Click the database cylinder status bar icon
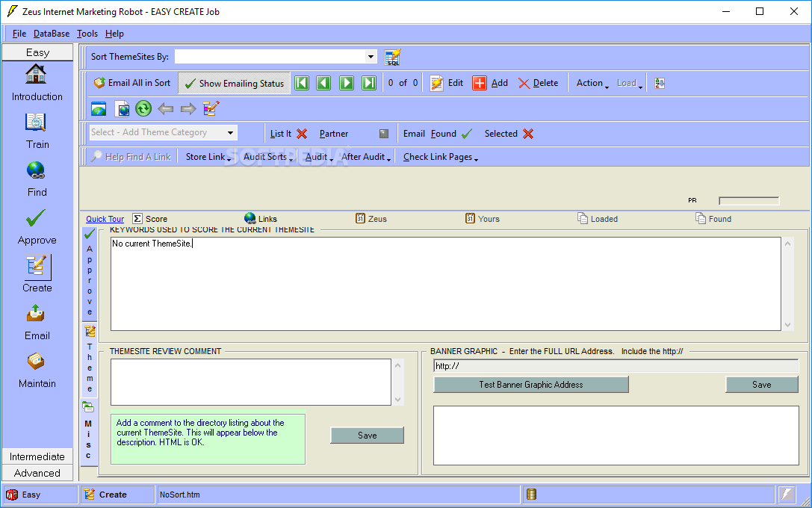This screenshot has width=812, height=508. pos(531,495)
